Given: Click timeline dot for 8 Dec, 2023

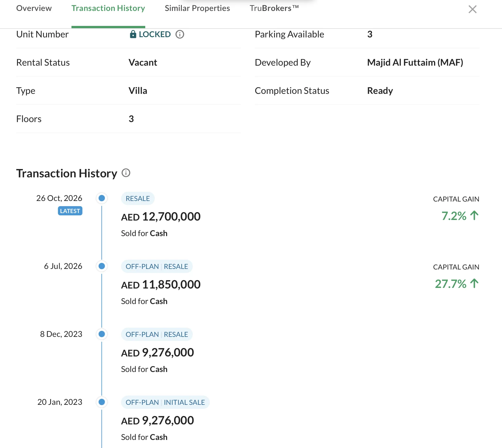Looking at the screenshot, I should click(102, 334).
